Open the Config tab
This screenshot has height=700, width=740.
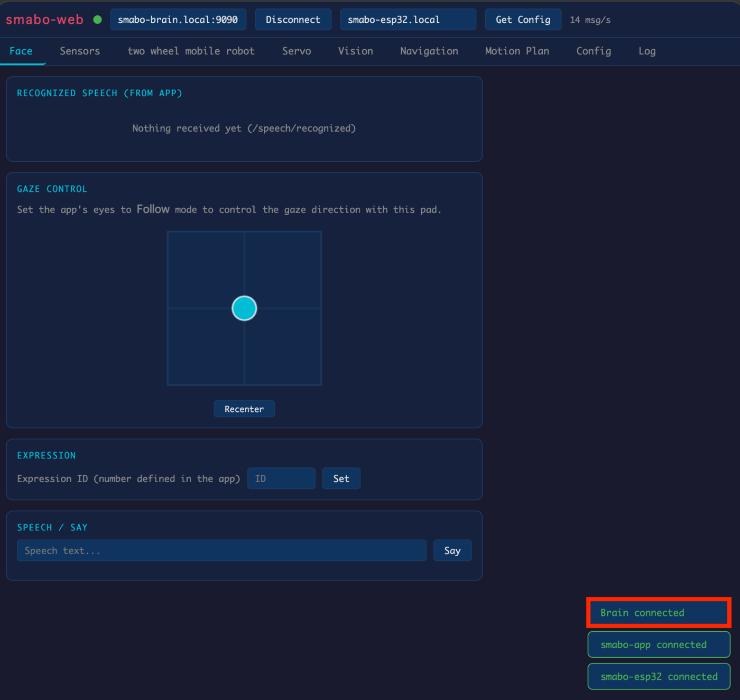point(594,51)
